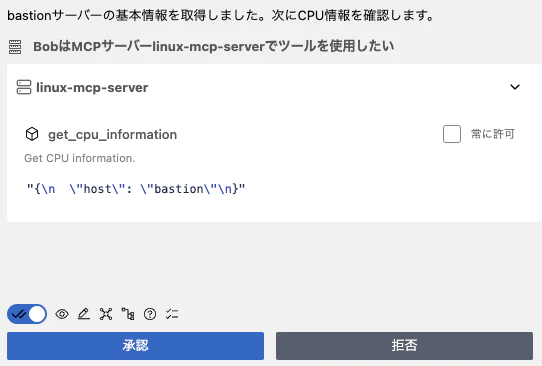Viewport: 542px width, 366px height.
Task: Select the pencil edit mode icon
Action: point(84,314)
